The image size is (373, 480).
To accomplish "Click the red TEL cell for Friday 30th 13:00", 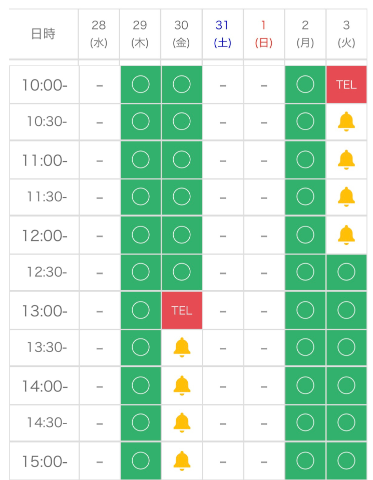I will point(182,310).
